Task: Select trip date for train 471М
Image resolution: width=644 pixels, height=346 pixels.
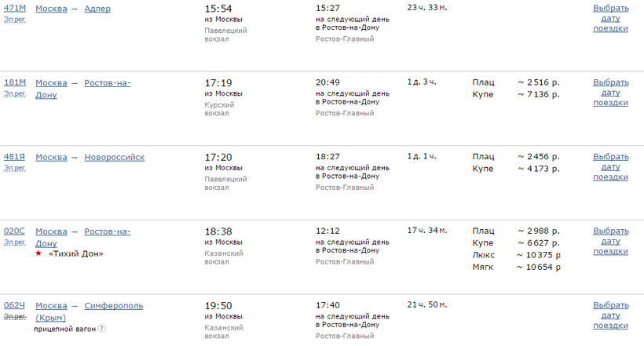Action: point(610,18)
